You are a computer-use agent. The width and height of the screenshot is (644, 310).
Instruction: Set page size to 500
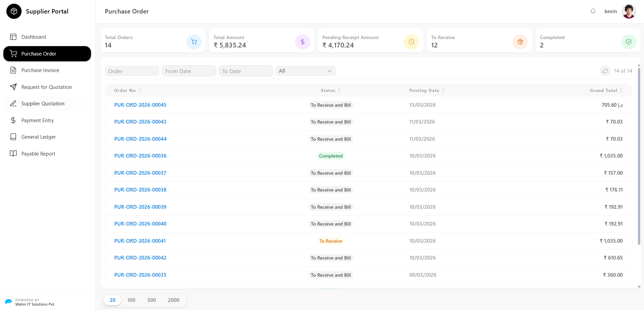[x=152, y=300]
